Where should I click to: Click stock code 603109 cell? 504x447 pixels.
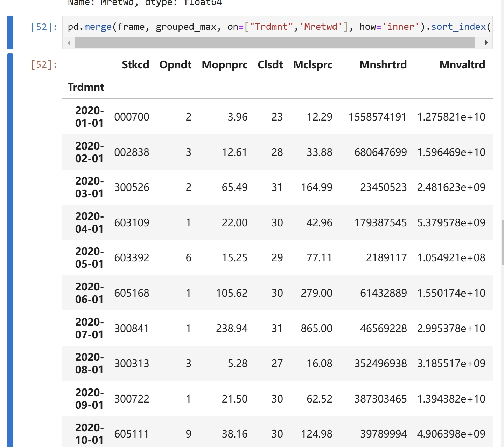[x=132, y=222]
